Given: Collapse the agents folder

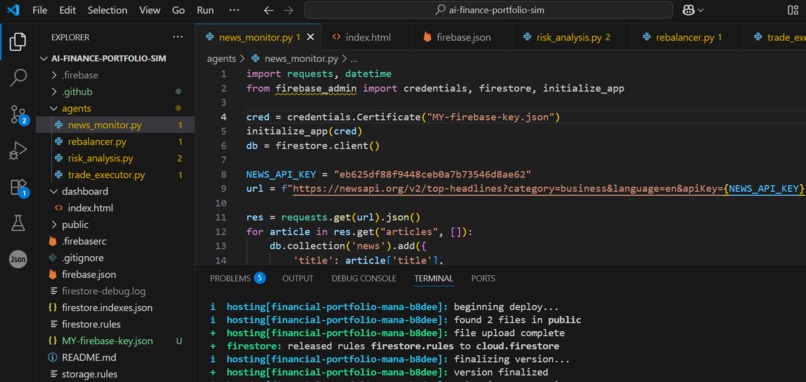Looking at the screenshot, I should [76, 108].
